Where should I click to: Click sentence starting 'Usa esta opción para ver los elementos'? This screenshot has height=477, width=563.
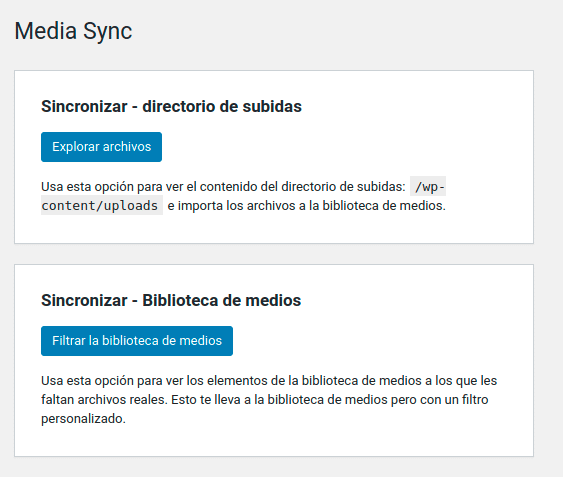click(269, 381)
